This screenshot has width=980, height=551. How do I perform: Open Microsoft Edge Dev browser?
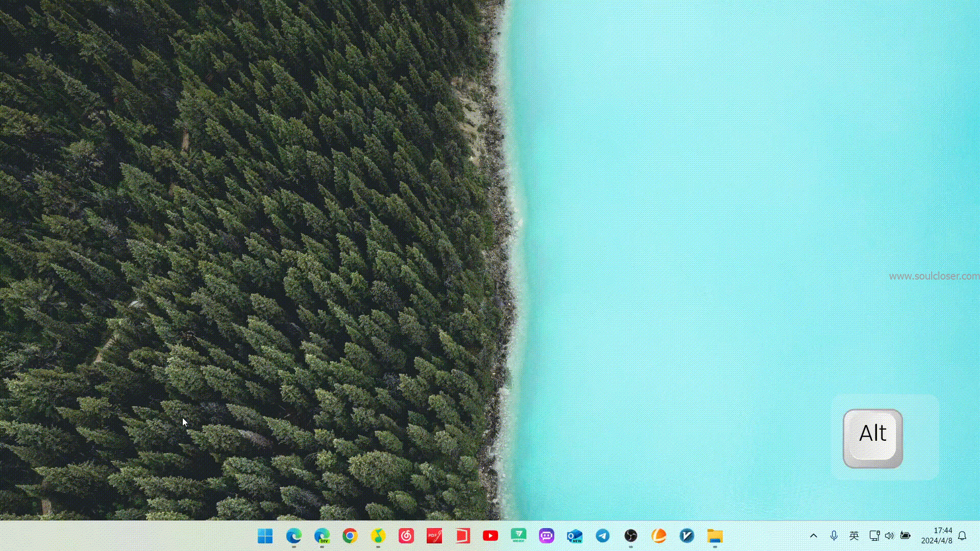tap(322, 536)
